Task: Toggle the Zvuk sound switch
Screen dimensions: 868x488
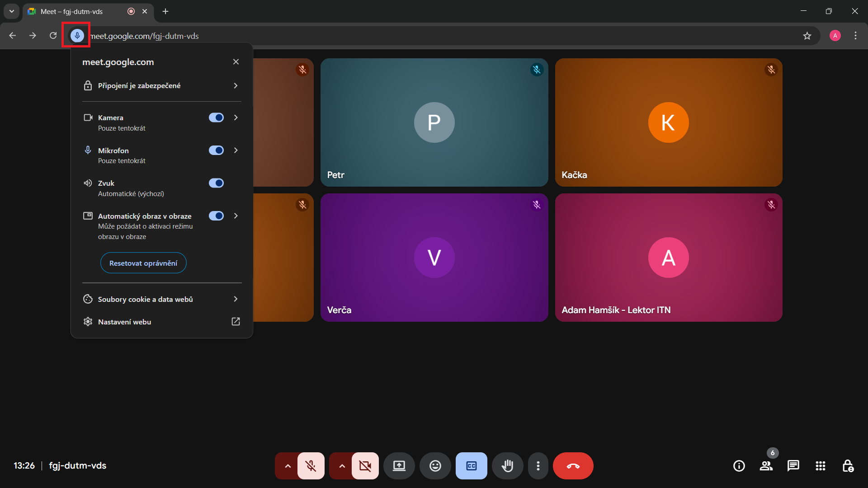Action: pyautogui.click(x=216, y=183)
